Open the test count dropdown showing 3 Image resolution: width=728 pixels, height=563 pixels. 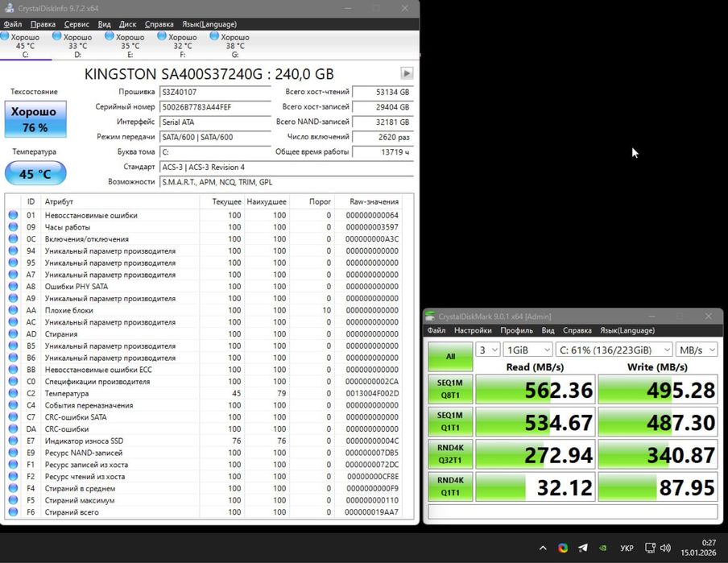[x=487, y=350]
